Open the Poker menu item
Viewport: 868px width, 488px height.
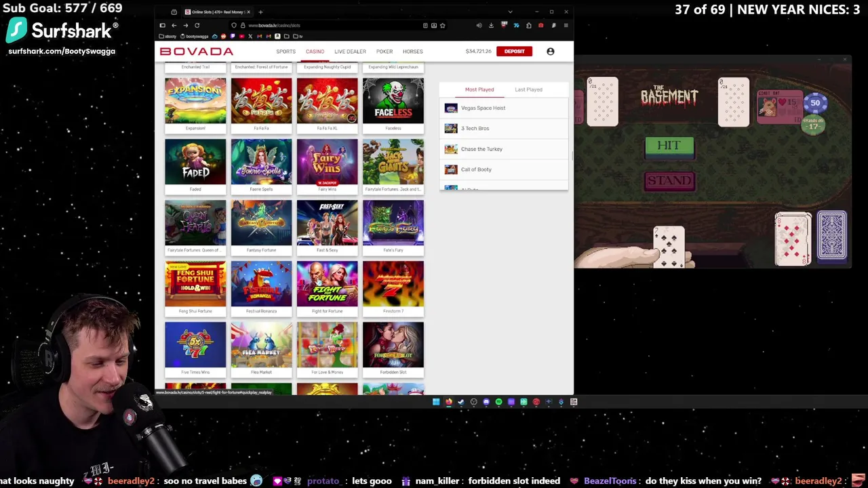coord(384,52)
